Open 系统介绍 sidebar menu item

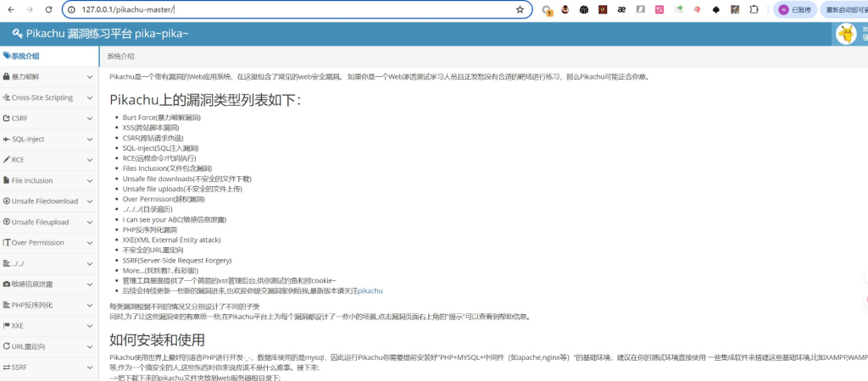tap(49, 56)
